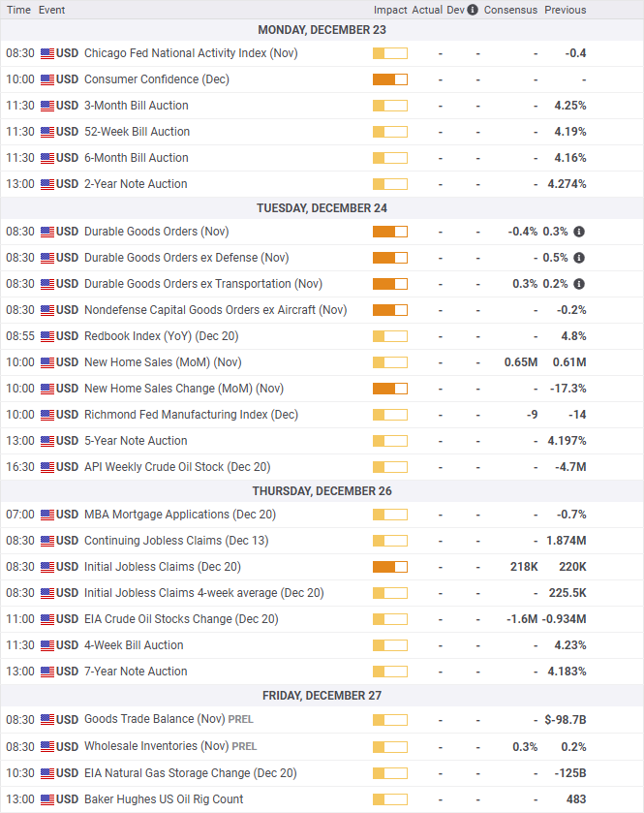Open EIA Crude Oil Stocks Change event
Image resolution: width=644 pixels, height=813 pixels.
pyautogui.click(x=181, y=619)
